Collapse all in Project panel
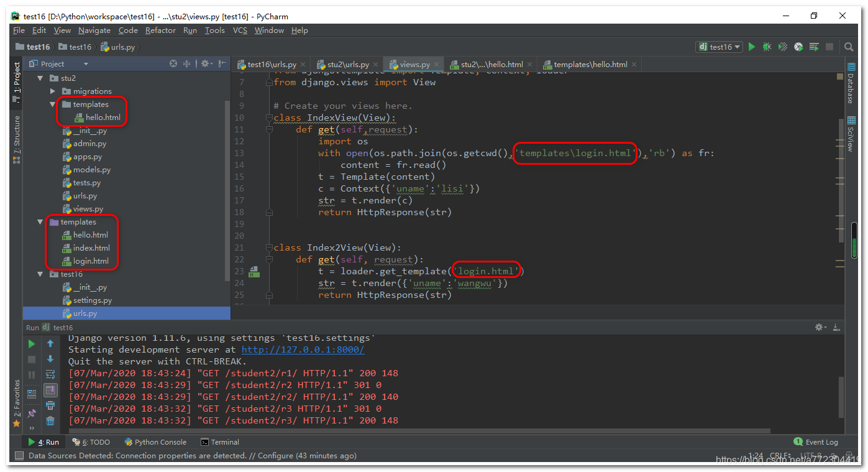Screen dimensions: 868x472 point(186,63)
